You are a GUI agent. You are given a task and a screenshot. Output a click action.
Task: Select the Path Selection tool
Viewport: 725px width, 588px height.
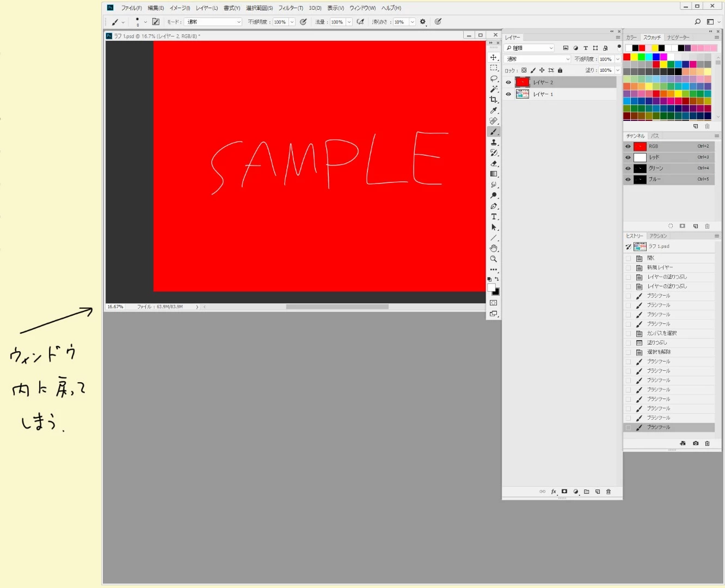pyautogui.click(x=494, y=228)
